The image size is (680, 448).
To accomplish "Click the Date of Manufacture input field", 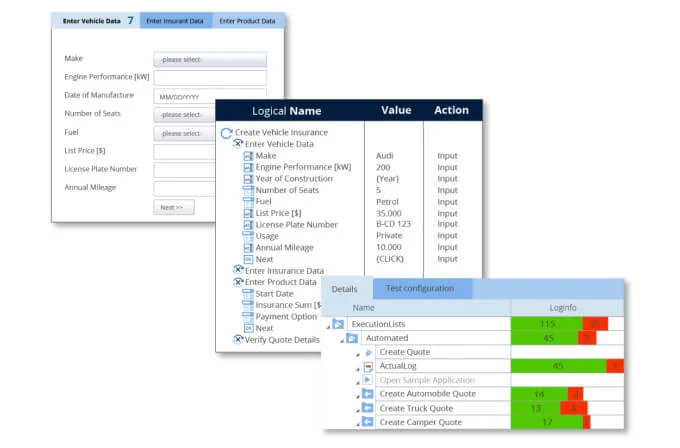I will point(210,97).
